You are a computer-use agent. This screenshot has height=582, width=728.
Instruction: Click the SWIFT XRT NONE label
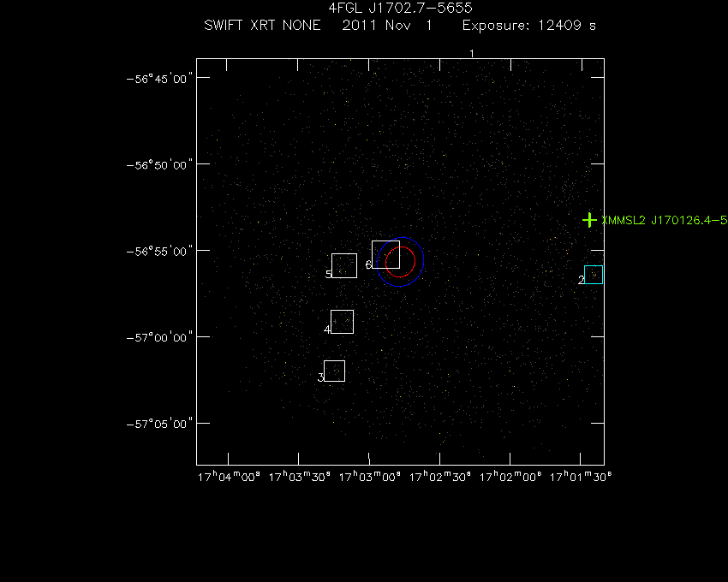click(x=262, y=25)
